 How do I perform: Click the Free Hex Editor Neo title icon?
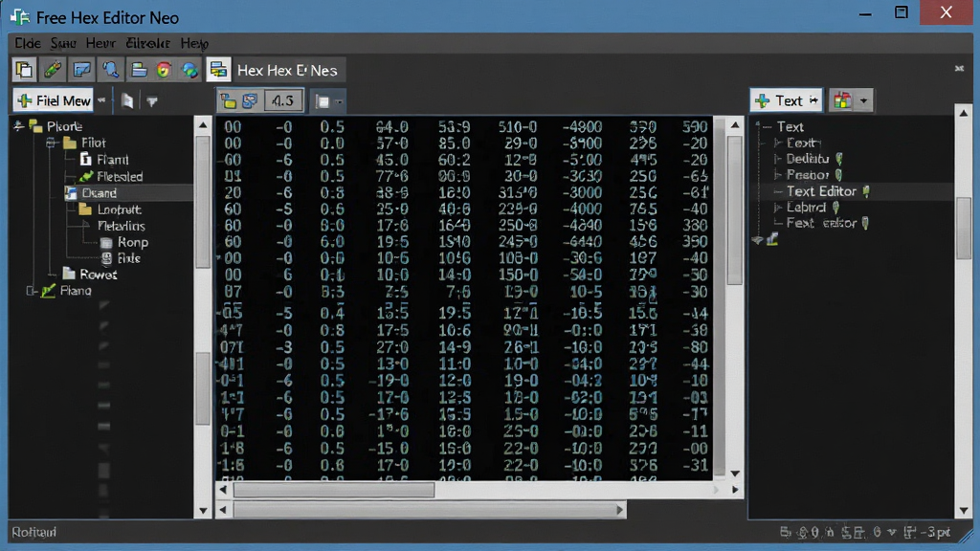20,17
